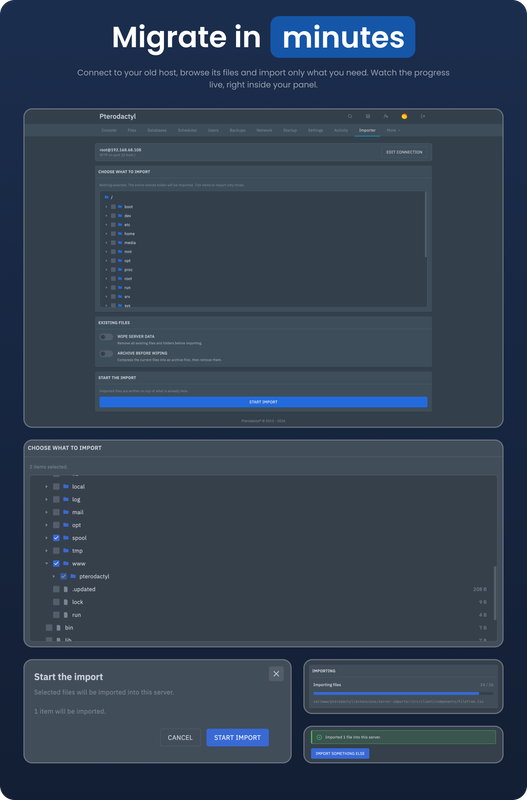Click the Edit Connection button
Image resolution: width=527 pixels, height=800 pixels.
[404, 152]
